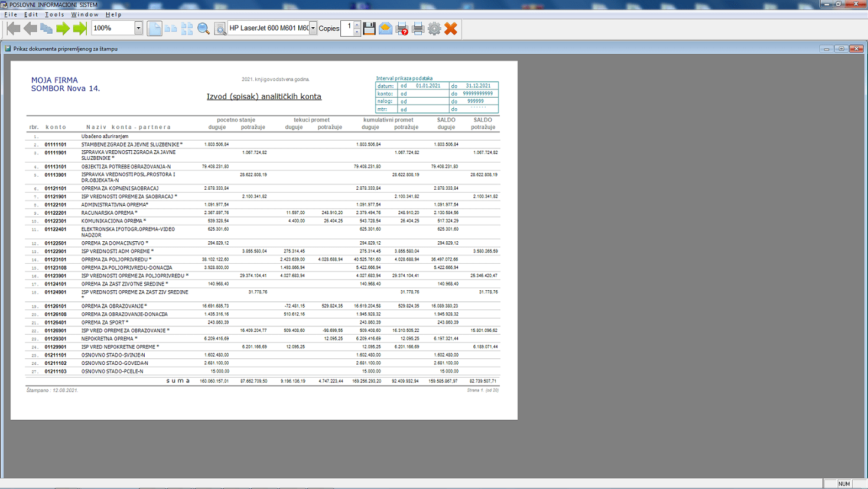Click the magnifying glass zoom tool
The image size is (868, 489).
(x=204, y=28)
